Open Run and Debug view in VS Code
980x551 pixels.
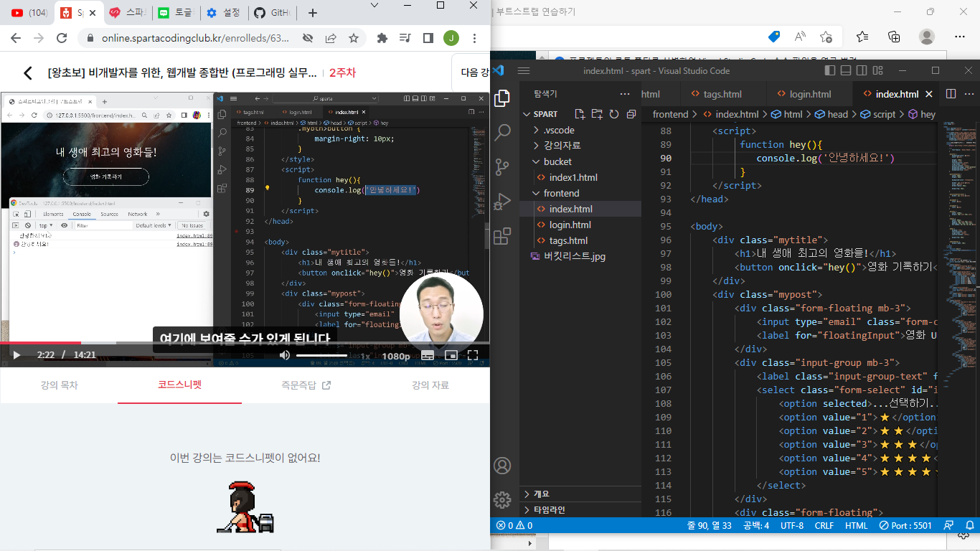[503, 201]
